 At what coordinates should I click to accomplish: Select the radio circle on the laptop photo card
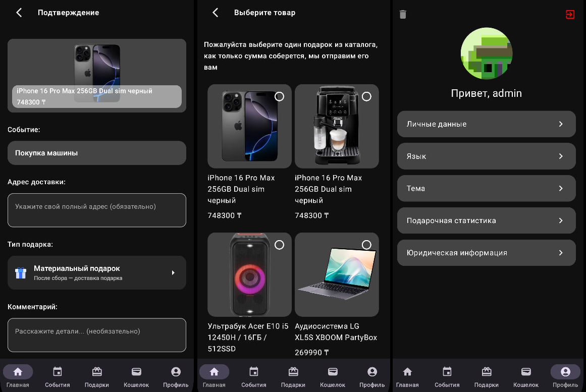pos(366,245)
